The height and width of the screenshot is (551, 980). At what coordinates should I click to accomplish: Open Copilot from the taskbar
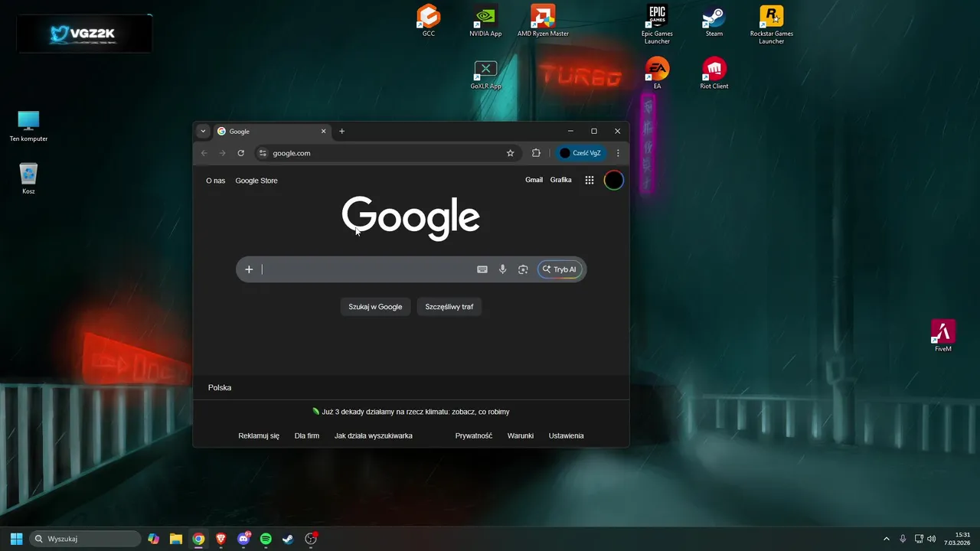(x=154, y=539)
